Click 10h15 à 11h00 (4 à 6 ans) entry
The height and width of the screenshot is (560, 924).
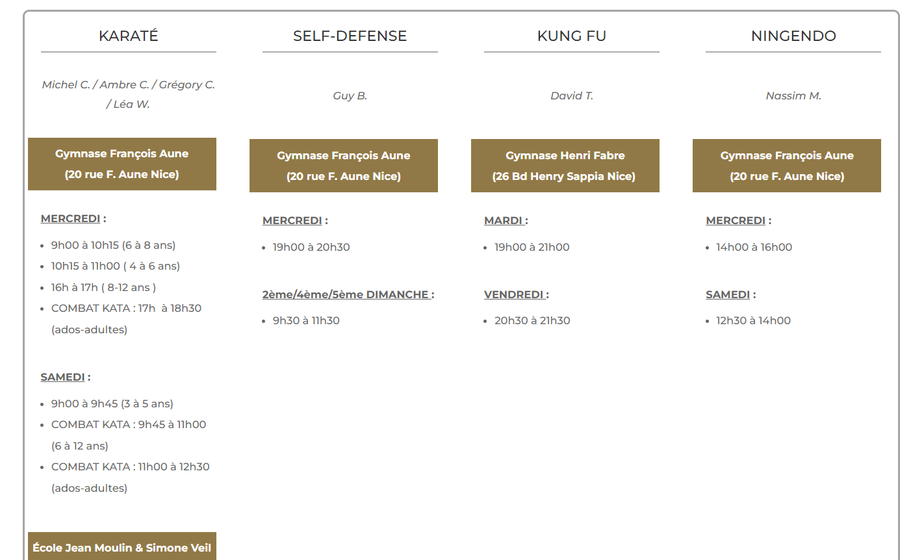point(116,266)
